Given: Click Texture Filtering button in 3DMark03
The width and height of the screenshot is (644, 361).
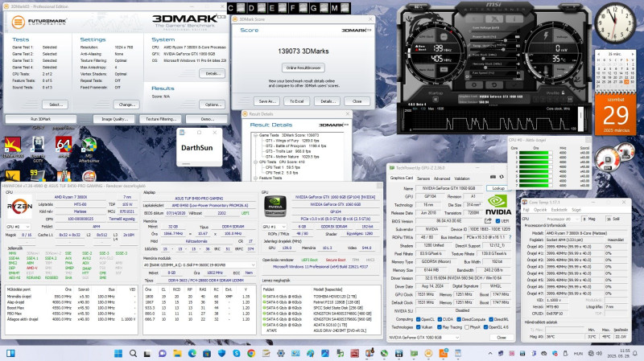Looking at the screenshot, I should coord(160,119).
